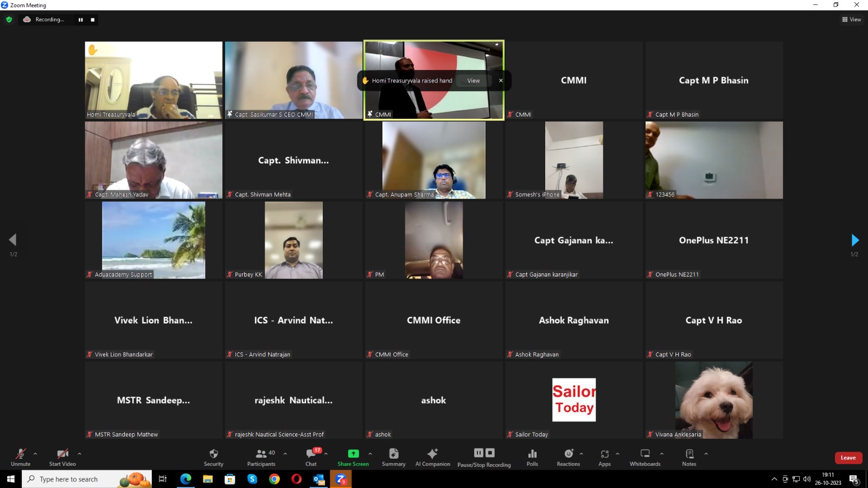Open Whiteboards from the toolbar
Screen dimensions: 868x488
(x=645, y=454)
